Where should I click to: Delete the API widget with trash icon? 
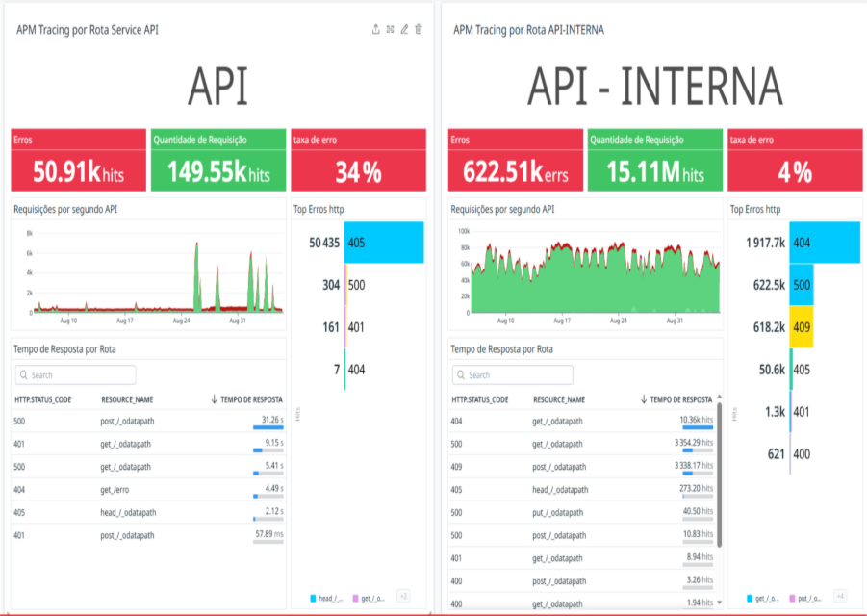point(419,30)
